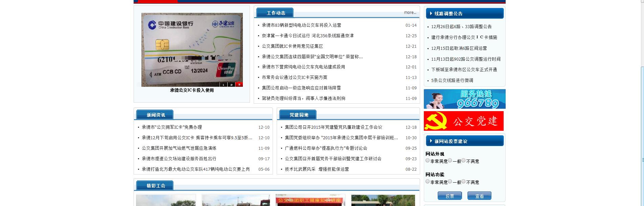
Task: Click the 查看 results button
Action: pyautogui.click(x=479, y=196)
